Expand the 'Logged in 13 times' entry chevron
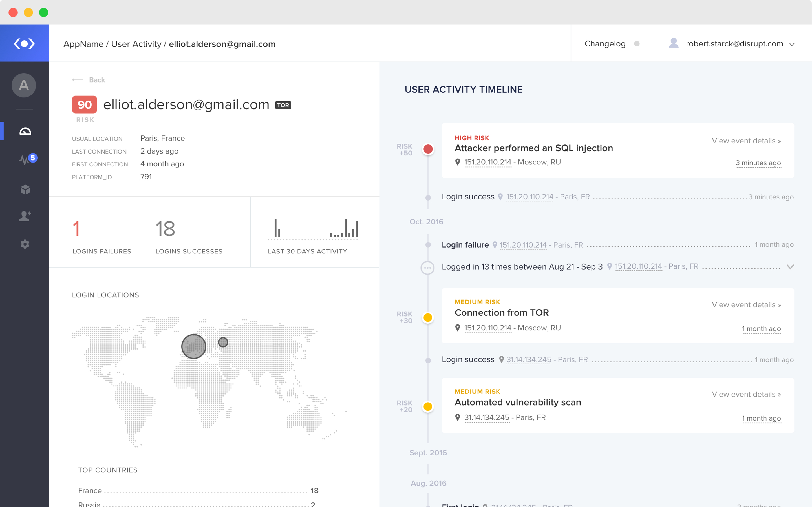Viewport: 812px width, 507px height. tap(790, 267)
